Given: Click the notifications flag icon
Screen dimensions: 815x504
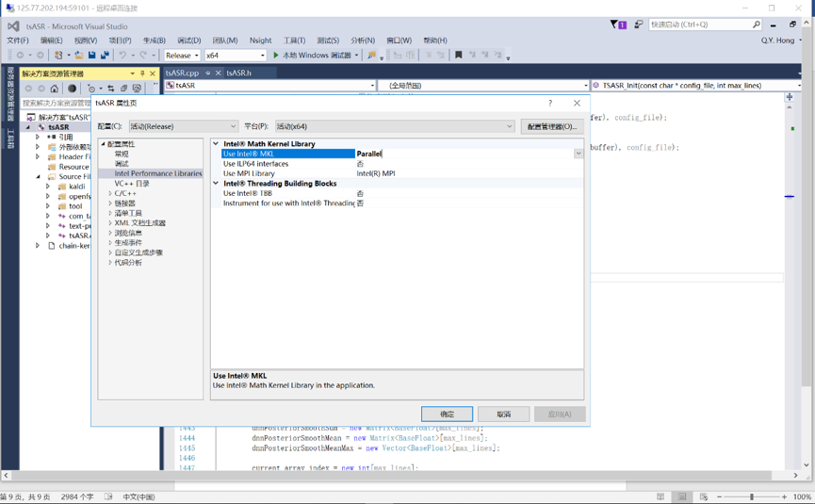Looking at the screenshot, I should click(618, 24).
